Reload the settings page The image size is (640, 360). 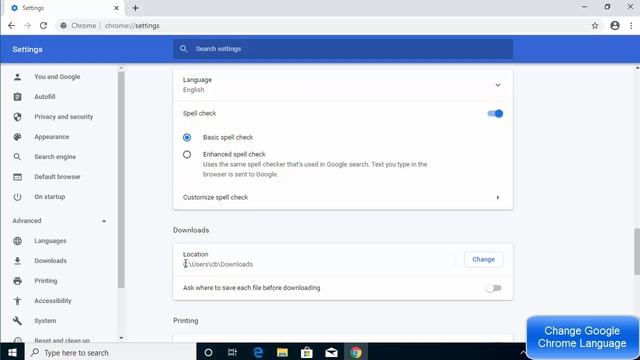tap(43, 26)
